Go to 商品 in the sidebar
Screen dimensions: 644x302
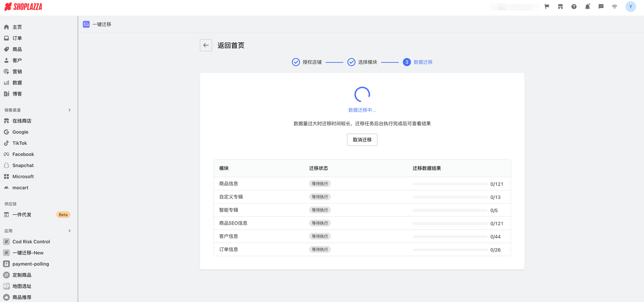(17, 49)
